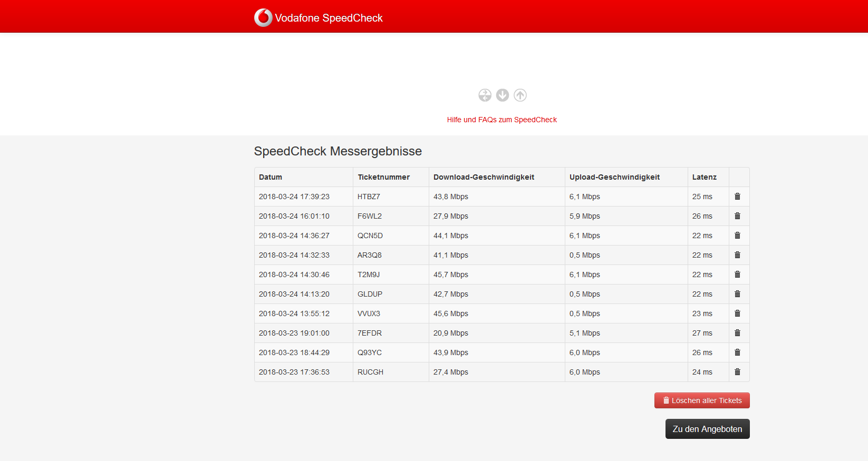Click the Download-Geschwindigkeit column header

click(x=484, y=177)
